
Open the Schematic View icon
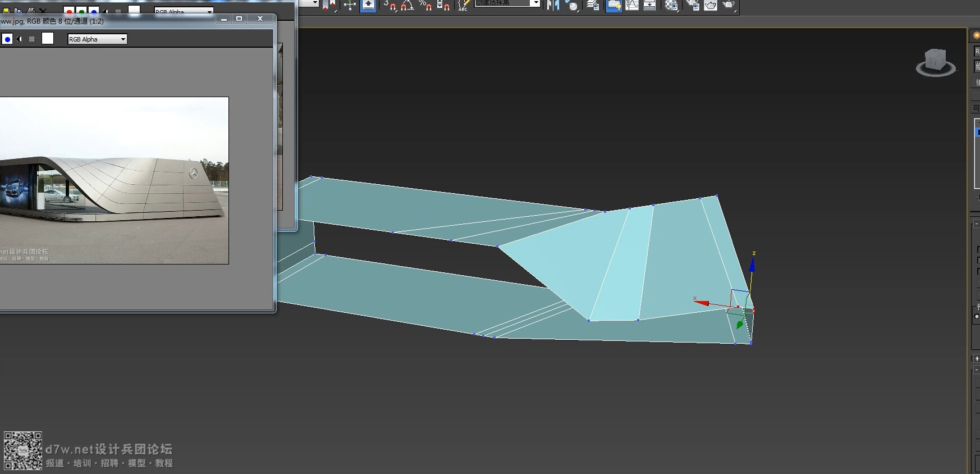[650, 6]
